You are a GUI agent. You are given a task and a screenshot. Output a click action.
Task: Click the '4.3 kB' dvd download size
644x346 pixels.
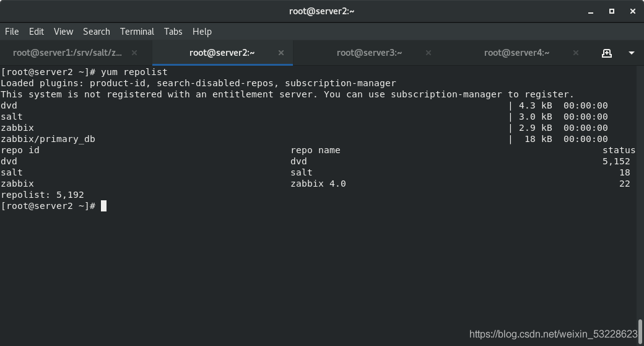536,105
